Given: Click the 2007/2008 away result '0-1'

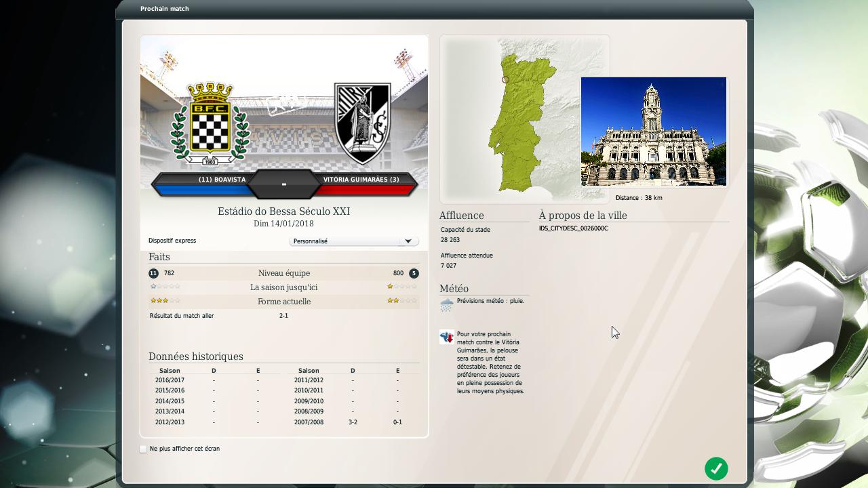Looking at the screenshot, I should tap(397, 422).
